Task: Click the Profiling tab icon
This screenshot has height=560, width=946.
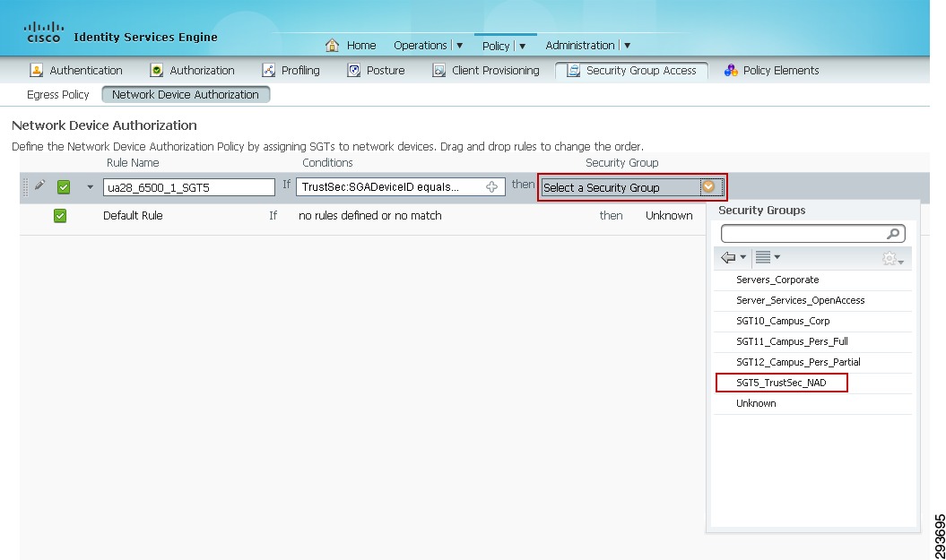Action: point(268,71)
